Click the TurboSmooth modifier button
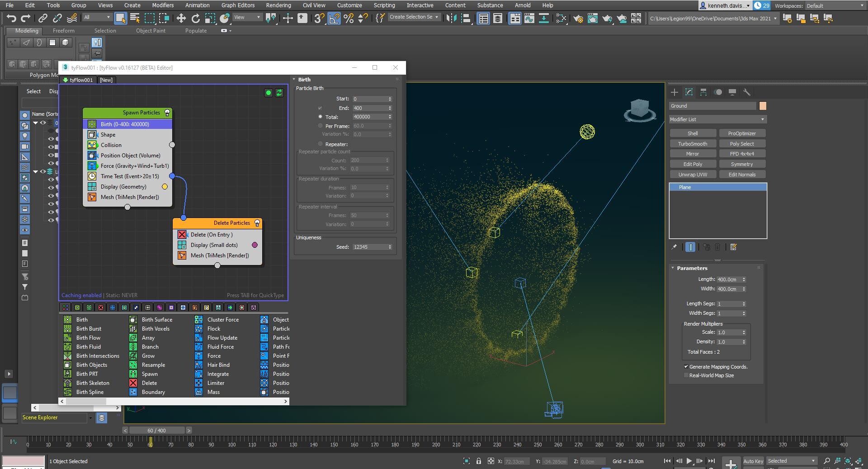This screenshot has width=868, height=469. coord(692,144)
